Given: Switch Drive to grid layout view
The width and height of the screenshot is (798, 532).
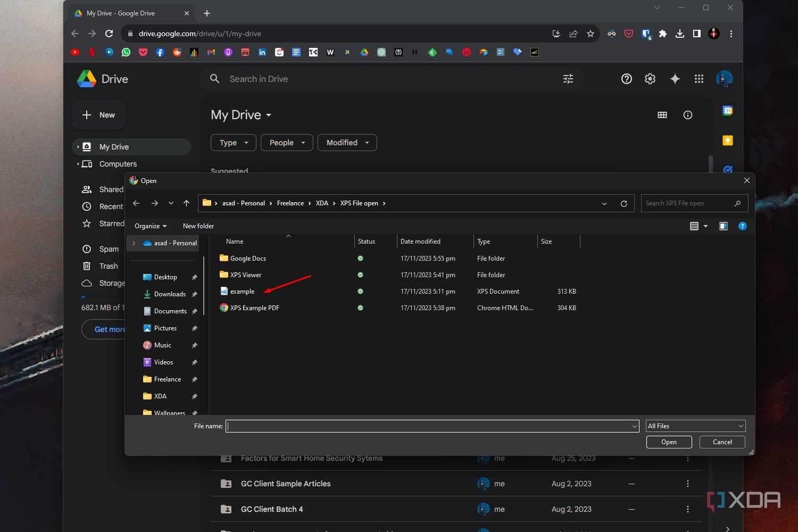Looking at the screenshot, I should 662,115.
